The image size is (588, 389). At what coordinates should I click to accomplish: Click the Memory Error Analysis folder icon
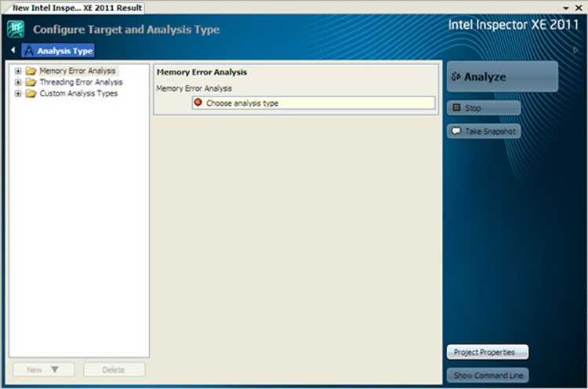click(x=31, y=71)
